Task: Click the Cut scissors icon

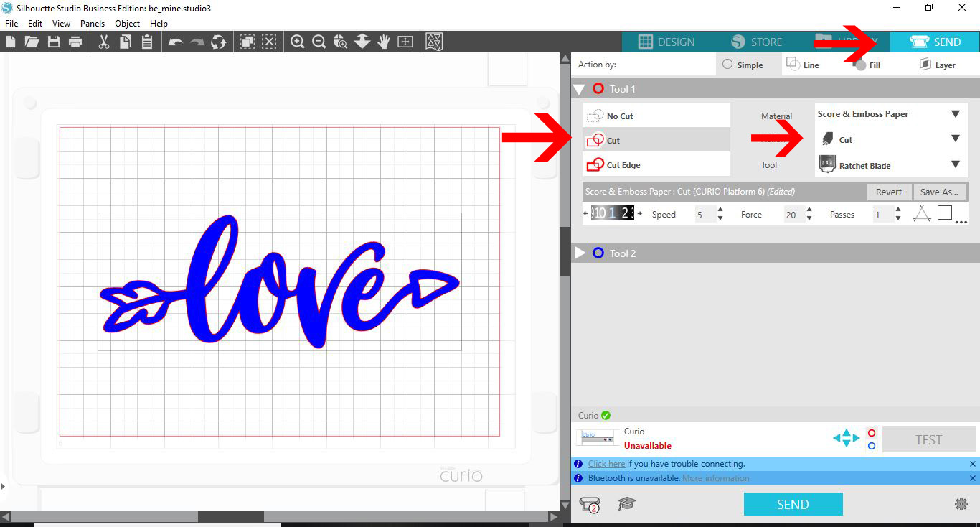Action: coord(104,42)
